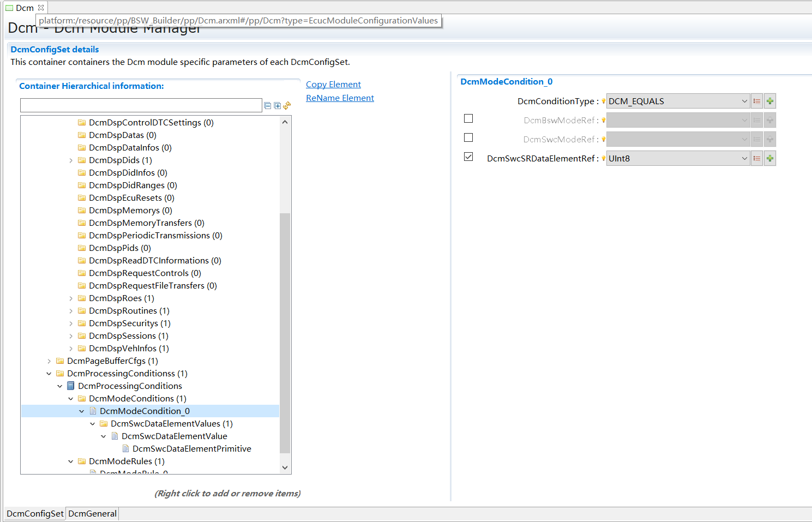Click the container filter text field

tap(141, 105)
